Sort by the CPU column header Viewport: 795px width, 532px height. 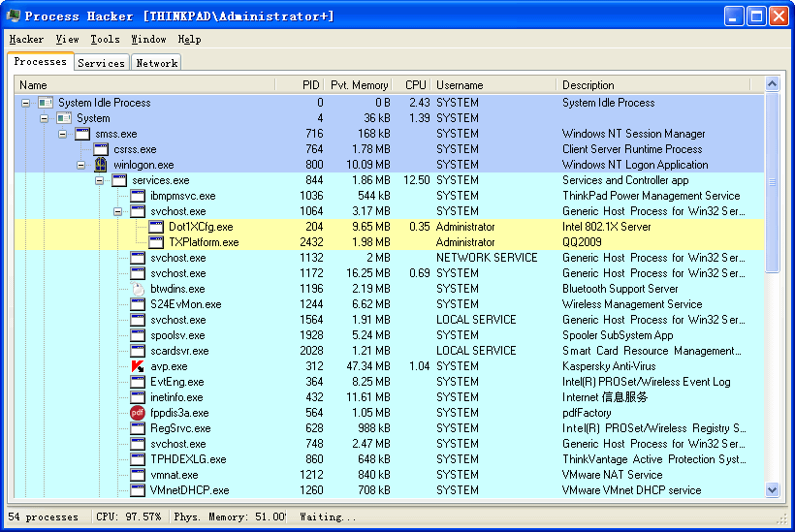pyautogui.click(x=415, y=85)
